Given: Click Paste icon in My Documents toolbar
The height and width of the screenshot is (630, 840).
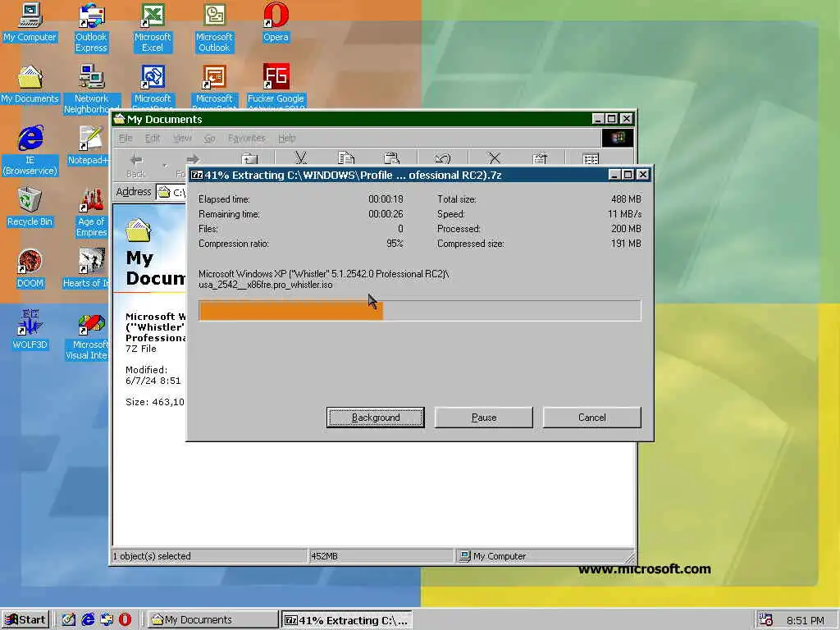Looking at the screenshot, I should (391, 158).
